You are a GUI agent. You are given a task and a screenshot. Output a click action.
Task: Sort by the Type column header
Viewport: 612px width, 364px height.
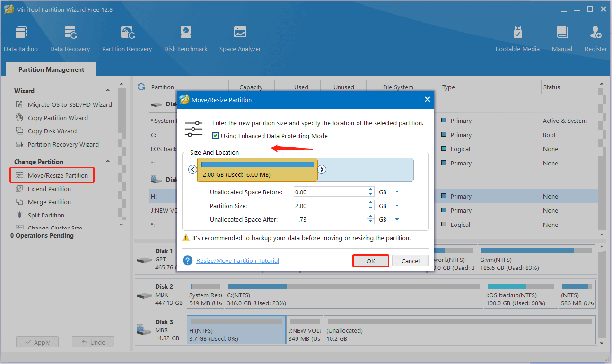(490, 87)
